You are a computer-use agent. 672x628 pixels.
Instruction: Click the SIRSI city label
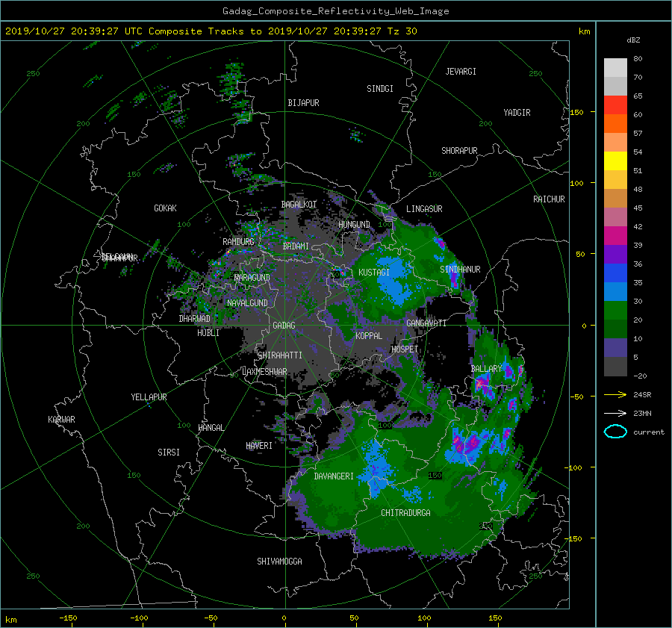(x=169, y=453)
